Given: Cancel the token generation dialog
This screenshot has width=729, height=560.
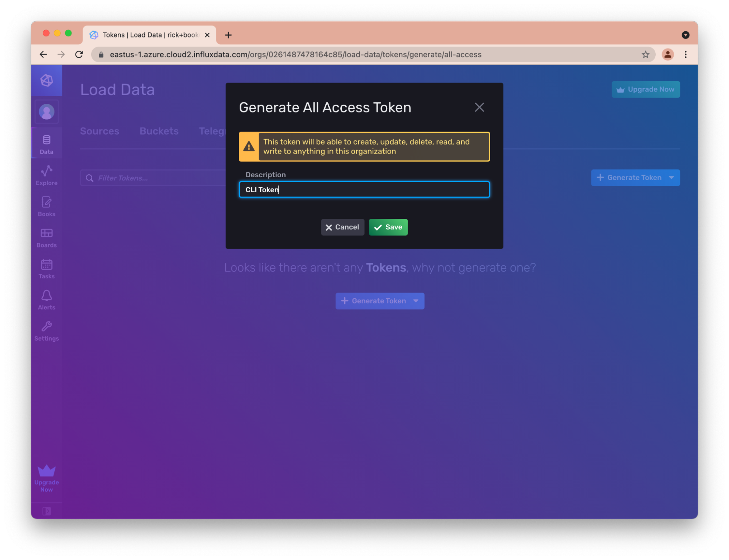Looking at the screenshot, I should click(x=342, y=226).
